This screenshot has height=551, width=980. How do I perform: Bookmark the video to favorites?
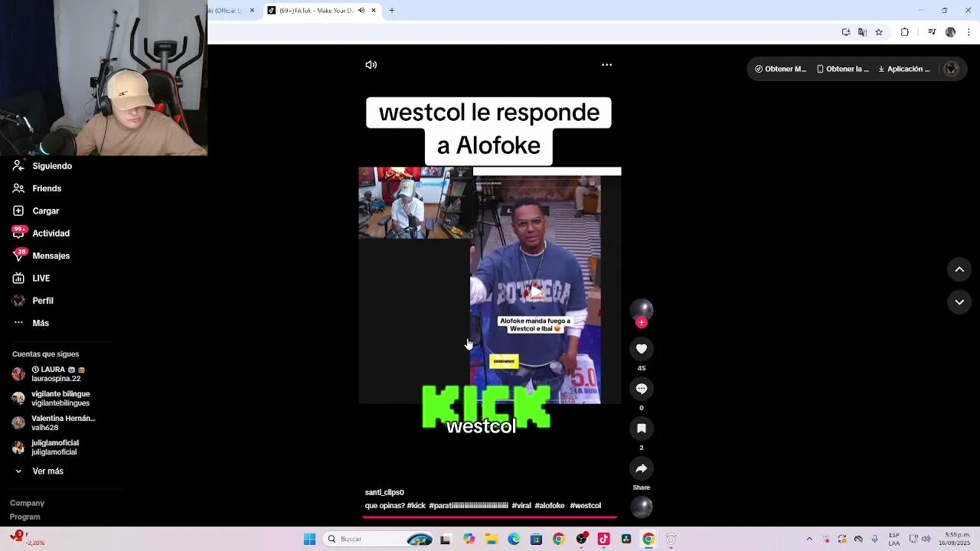pos(642,429)
